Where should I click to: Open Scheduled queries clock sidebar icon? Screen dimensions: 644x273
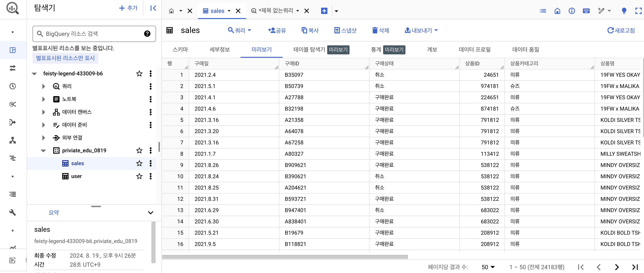[12, 86]
